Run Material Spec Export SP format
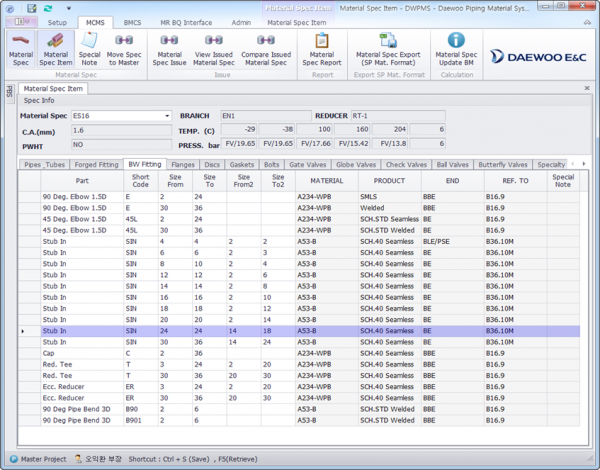This screenshot has width=600, height=470. click(388, 48)
